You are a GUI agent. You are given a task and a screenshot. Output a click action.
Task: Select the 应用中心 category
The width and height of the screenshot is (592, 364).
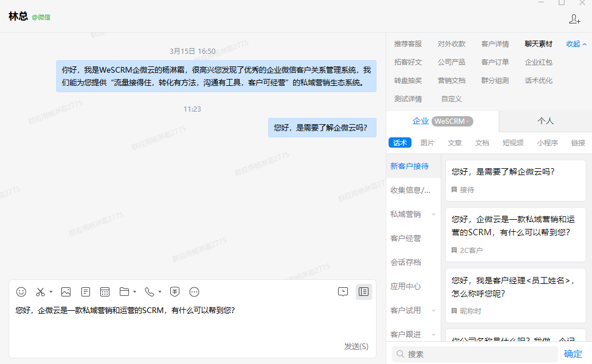413,286
